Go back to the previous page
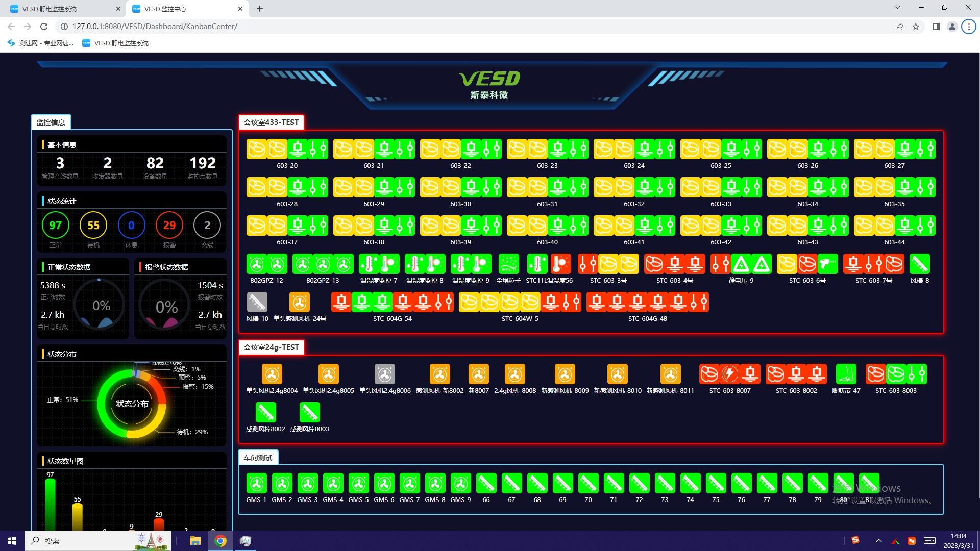This screenshot has height=551, width=980. 11,27
